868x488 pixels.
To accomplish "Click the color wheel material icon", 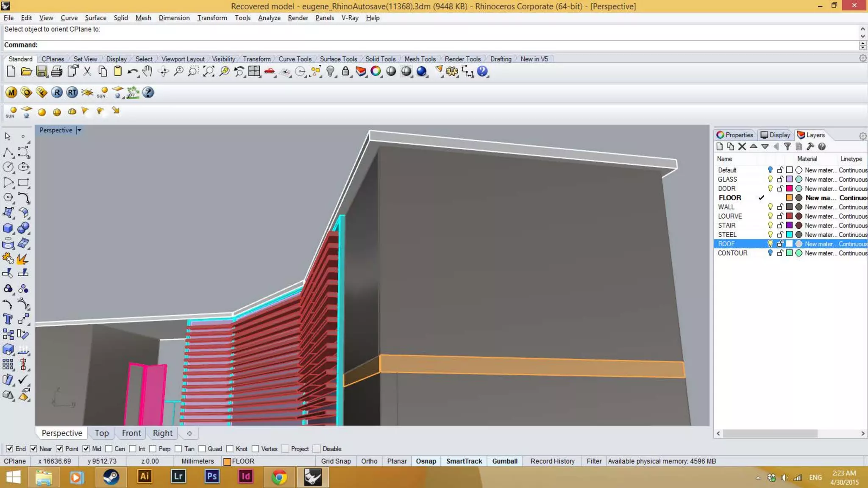I will click(376, 72).
